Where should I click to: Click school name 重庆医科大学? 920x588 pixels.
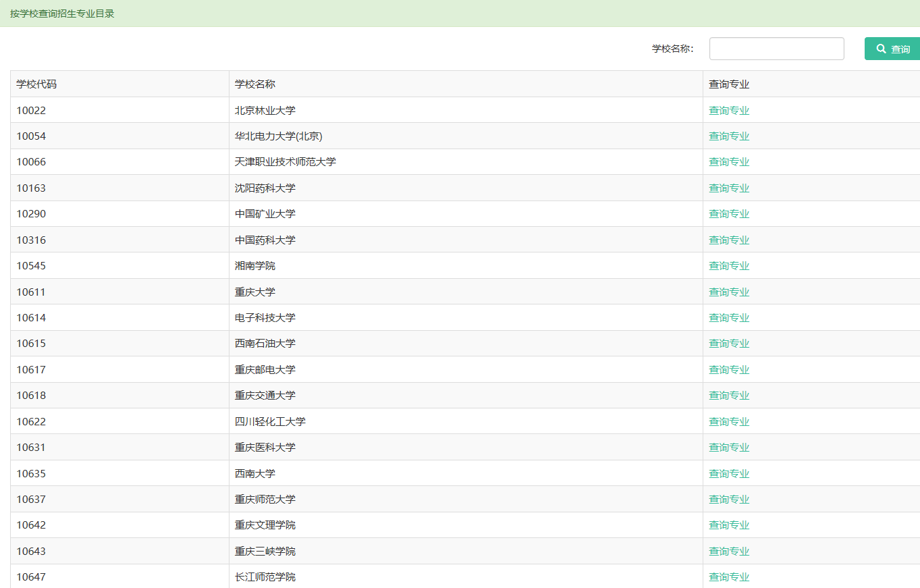click(x=265, y=447)
